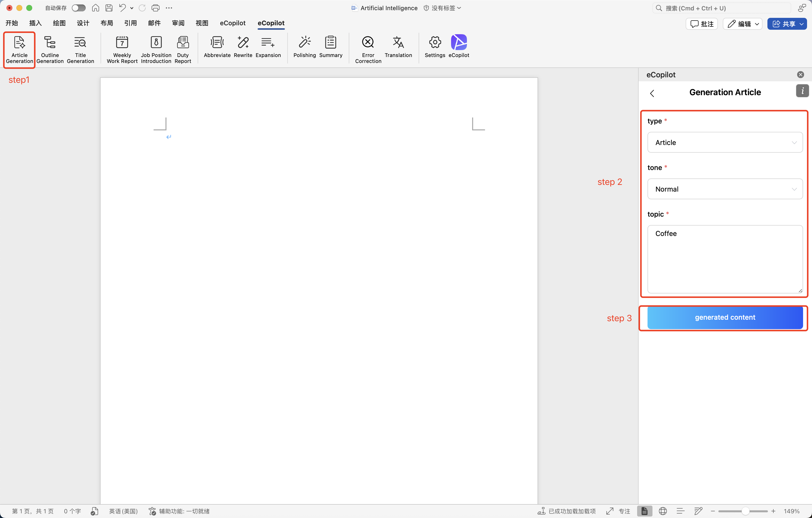Open the tone dropdown set to Normal
Image resolution: width=812 pixels, height=518 pixels.
(x=725, y=189)
